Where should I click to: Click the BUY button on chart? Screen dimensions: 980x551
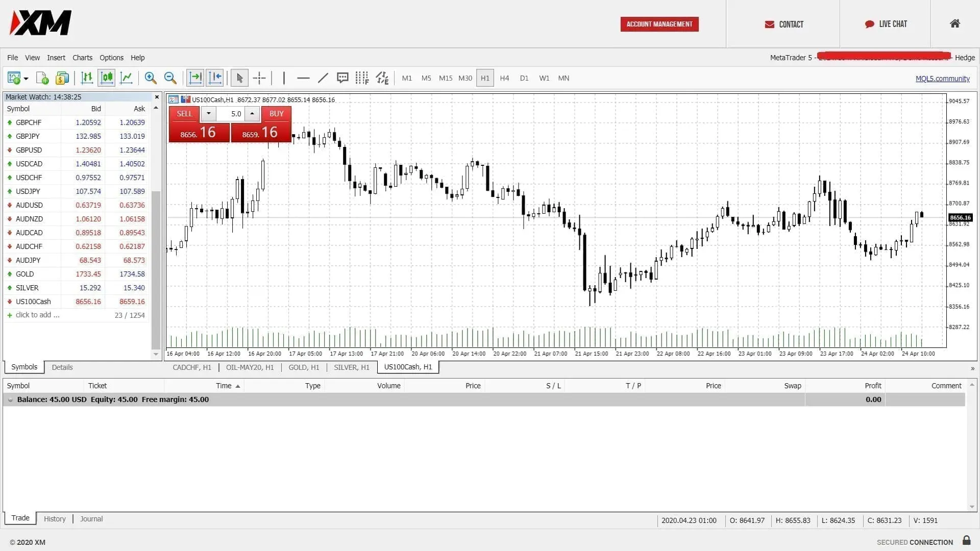(276, 114)
